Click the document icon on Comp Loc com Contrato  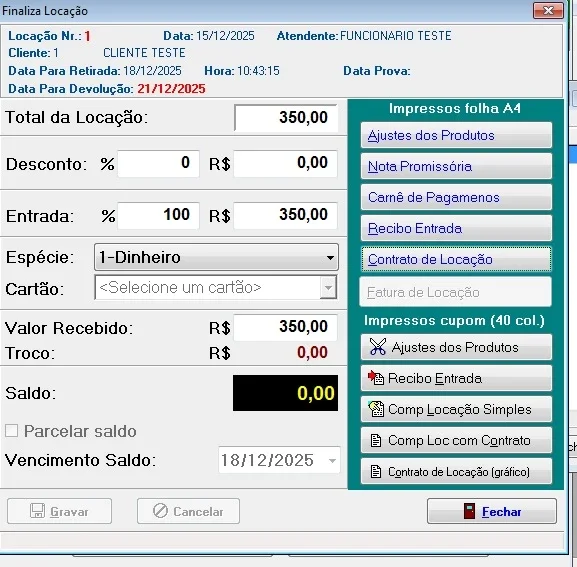pos(376,440)
